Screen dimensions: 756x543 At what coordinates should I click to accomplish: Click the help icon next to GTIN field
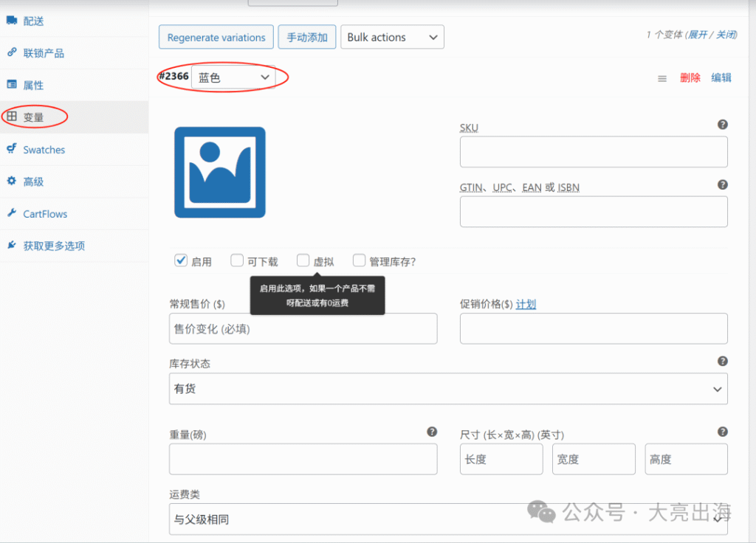722,184
